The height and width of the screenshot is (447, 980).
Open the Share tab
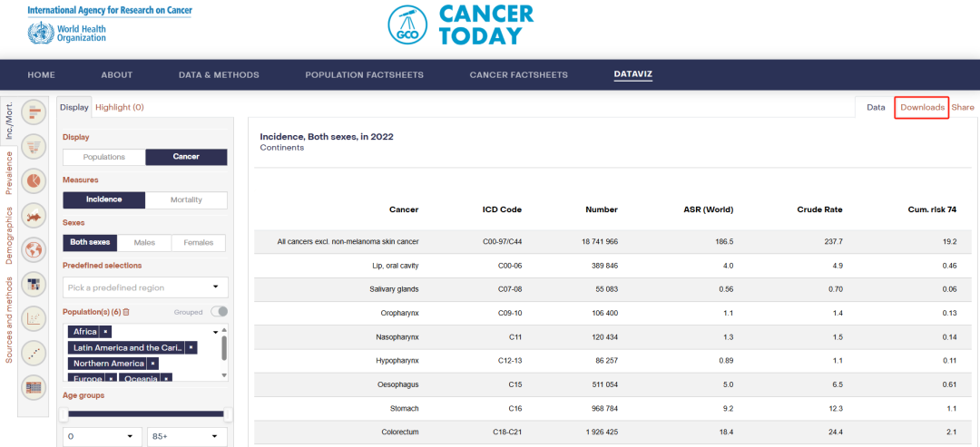tap(963, 107)
